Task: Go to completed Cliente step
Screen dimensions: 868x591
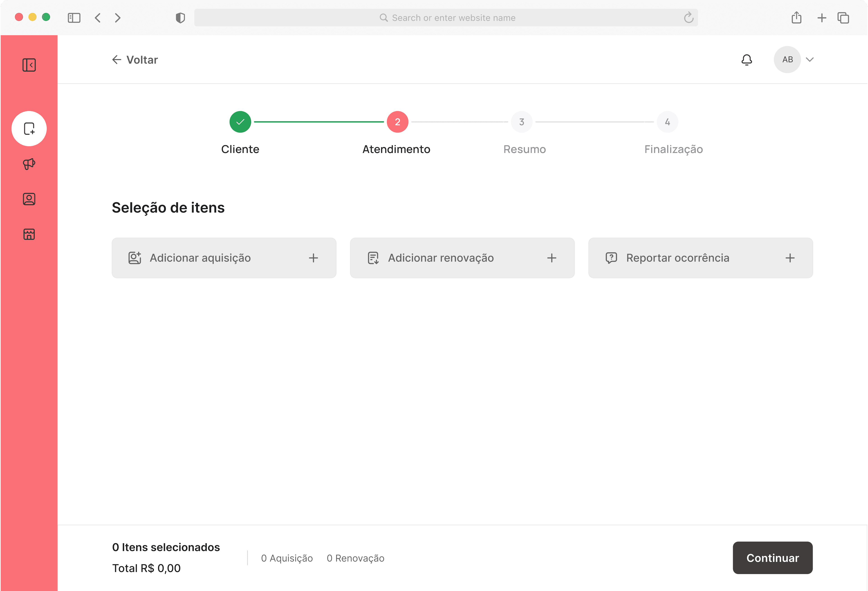Action: coord(240,122)
